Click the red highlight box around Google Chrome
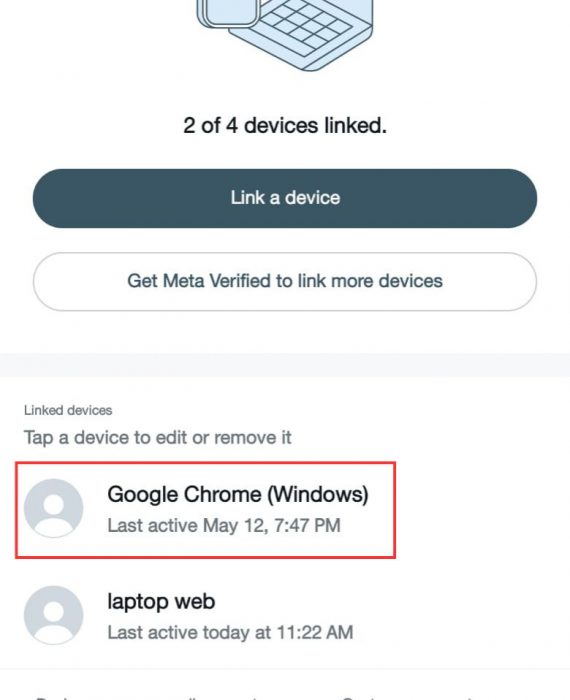The image size is (570, 700). click(x=205, y=510)
